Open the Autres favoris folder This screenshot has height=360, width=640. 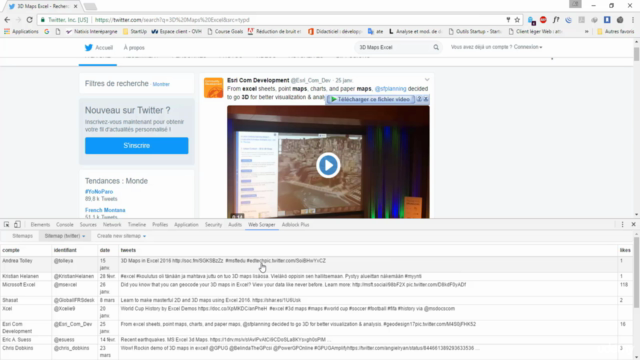coord(616,31)
